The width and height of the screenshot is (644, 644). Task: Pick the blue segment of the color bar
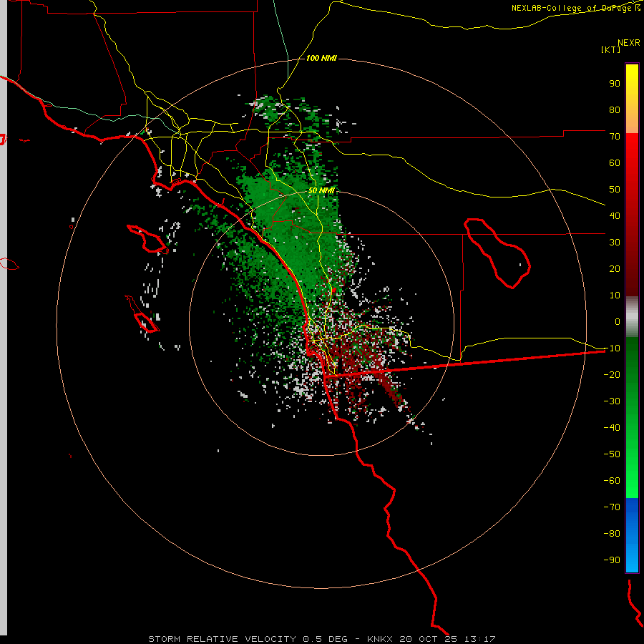[x=632, y=535]
